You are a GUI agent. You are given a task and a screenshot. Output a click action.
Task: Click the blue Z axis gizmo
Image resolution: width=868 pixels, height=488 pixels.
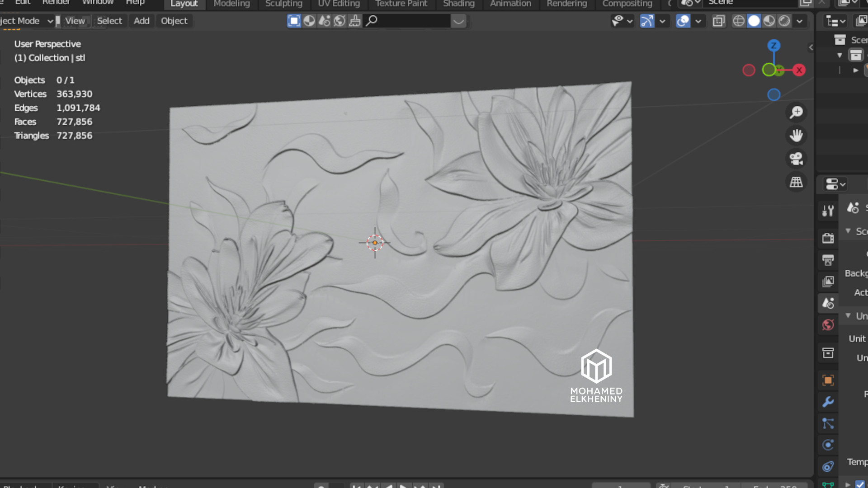pyautogui.click(x=774, y=45)
